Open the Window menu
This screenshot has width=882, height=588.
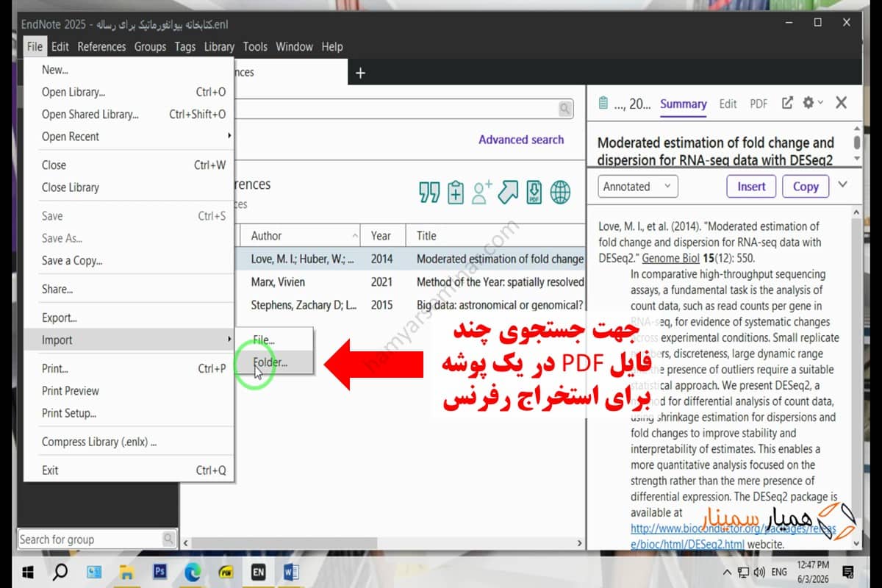[294, 46]
